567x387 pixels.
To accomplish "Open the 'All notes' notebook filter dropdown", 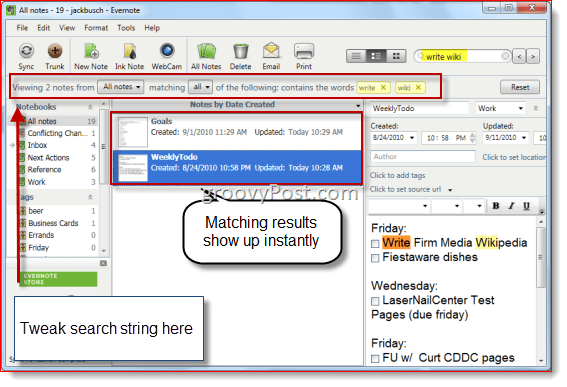I will point(121,87).
